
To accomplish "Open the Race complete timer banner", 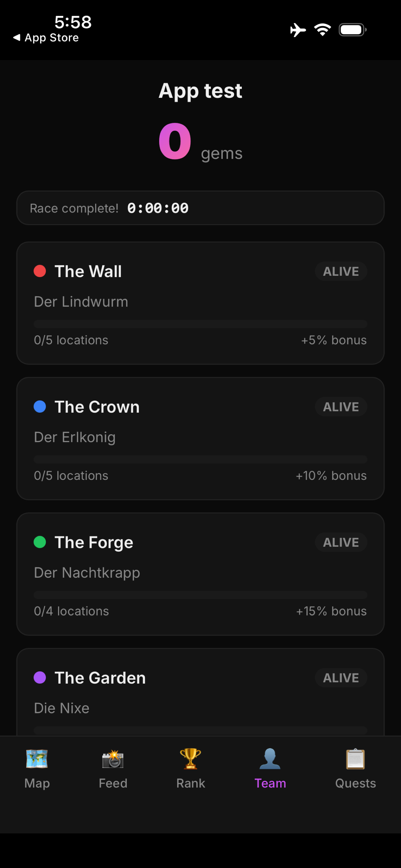I will 200,208.
